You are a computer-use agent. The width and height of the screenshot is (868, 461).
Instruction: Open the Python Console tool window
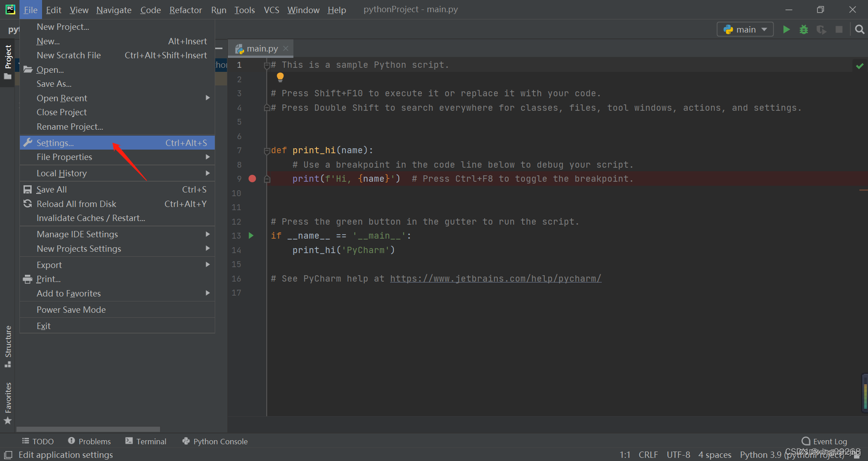(x=215, y=441)
